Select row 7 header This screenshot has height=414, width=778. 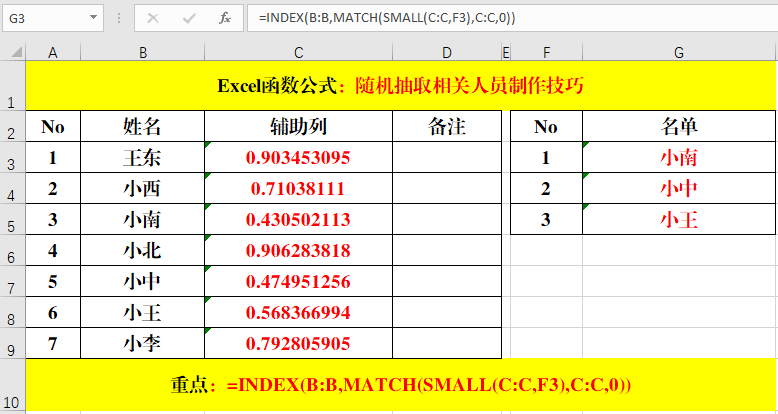coord(13,281)
